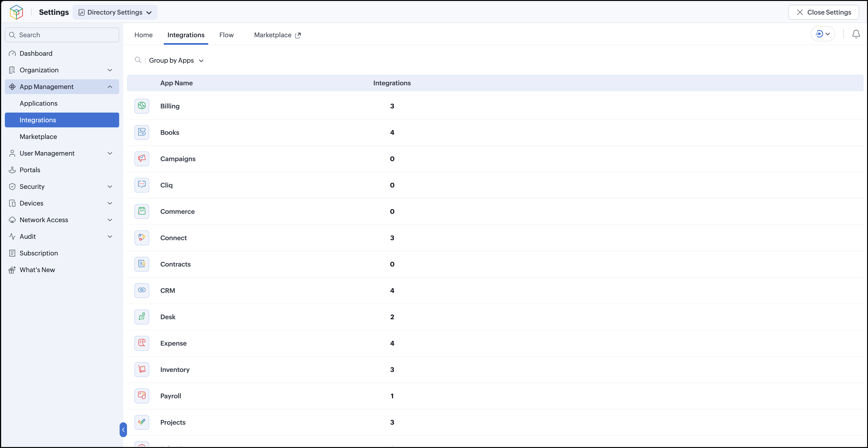Image resolution: width=868 pixels, height=448 pixels.
Task: Click the Payroll integrations count 1
Action: 392,396
